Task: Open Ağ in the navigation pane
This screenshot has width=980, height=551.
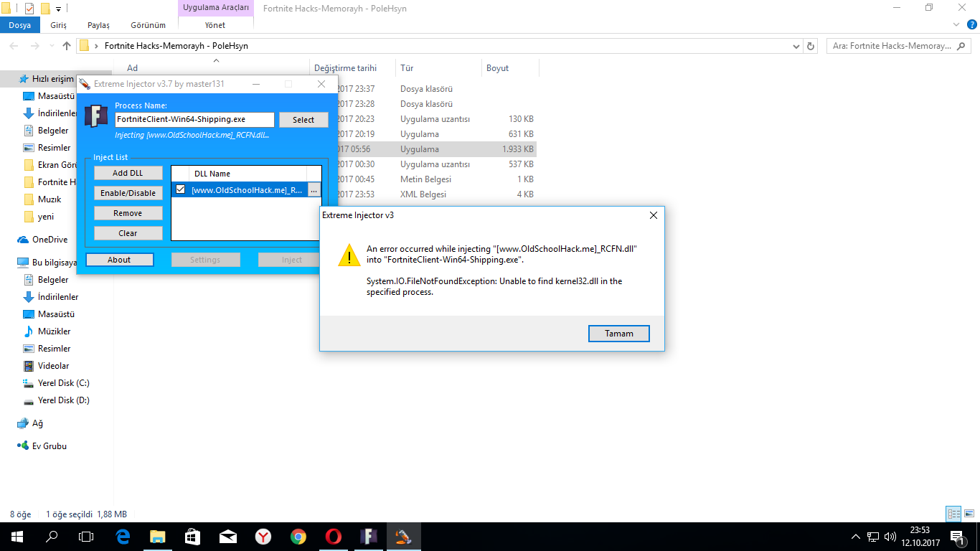Action: point(37,423)
